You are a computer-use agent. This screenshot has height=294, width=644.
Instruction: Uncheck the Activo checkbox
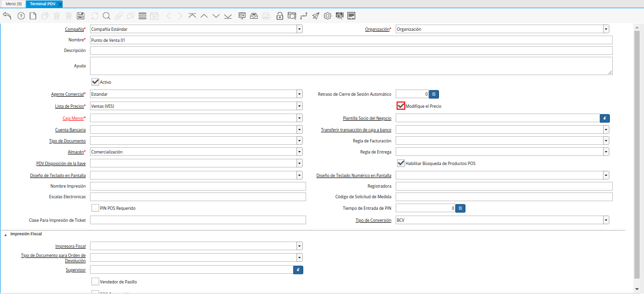click(95, 82)
